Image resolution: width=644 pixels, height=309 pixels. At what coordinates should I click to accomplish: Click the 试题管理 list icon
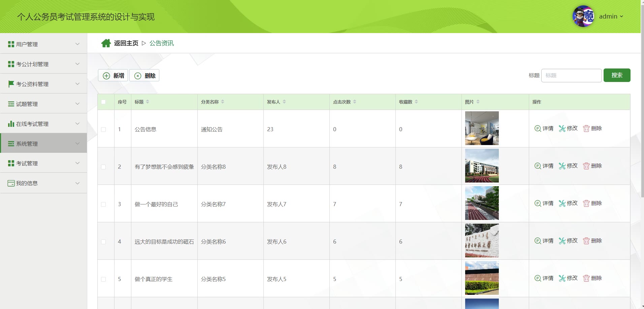(11, 104)
